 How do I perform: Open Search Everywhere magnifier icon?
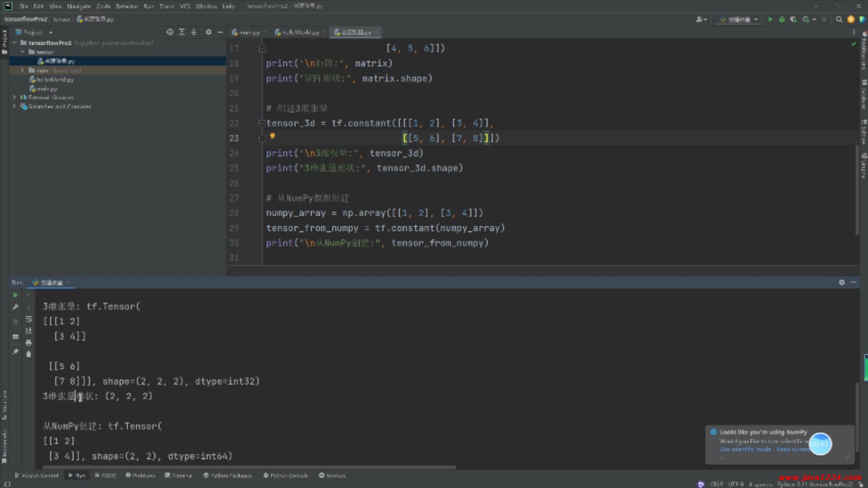tap(839, 19)
